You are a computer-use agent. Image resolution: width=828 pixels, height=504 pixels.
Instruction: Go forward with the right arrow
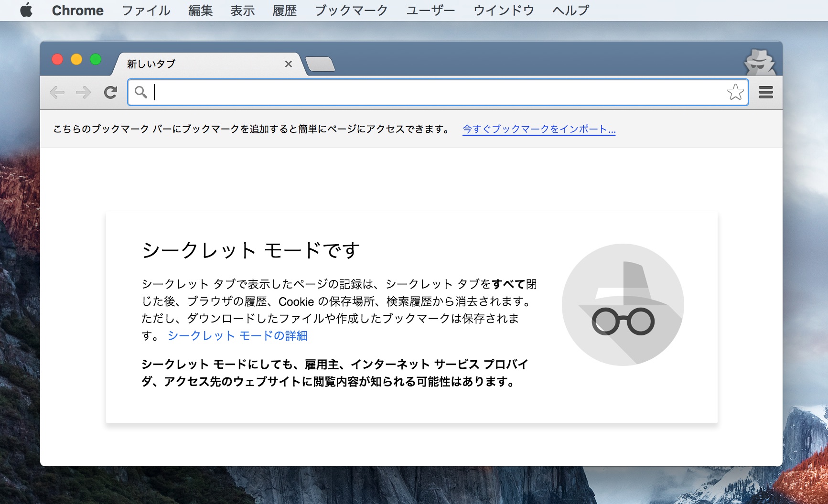[x=83, y=92]
